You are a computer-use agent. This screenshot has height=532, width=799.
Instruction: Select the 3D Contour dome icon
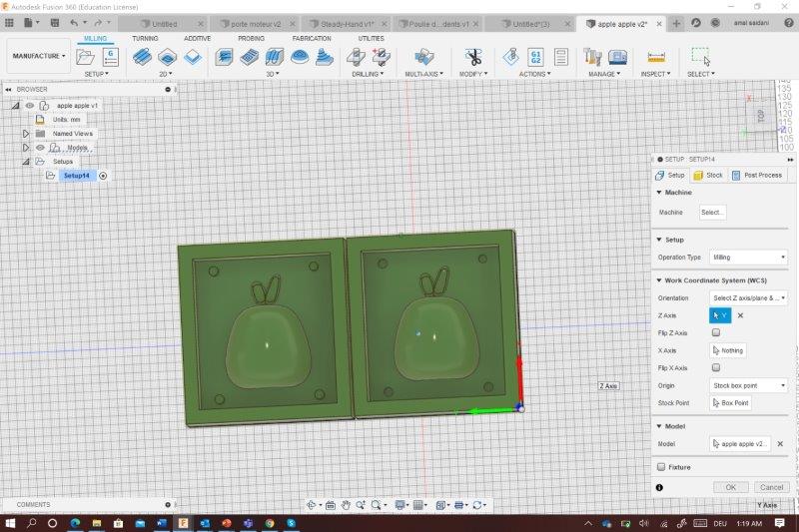[x=300, y=57]
